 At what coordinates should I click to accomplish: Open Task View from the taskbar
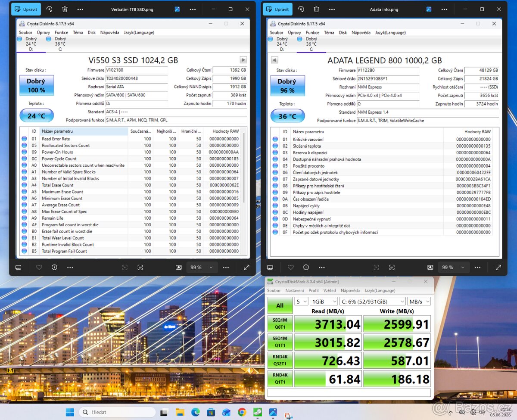pos(164,412)
